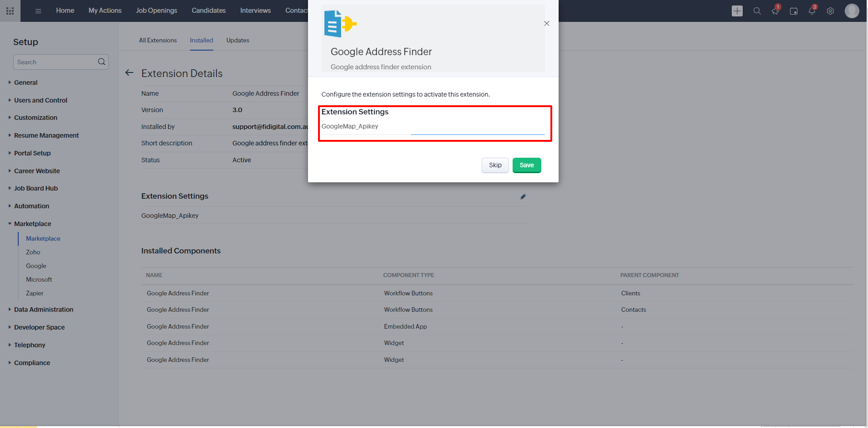Open the calendar icon in top bar
This screenshot has width=868, height=428.
(x=794, y=11)
